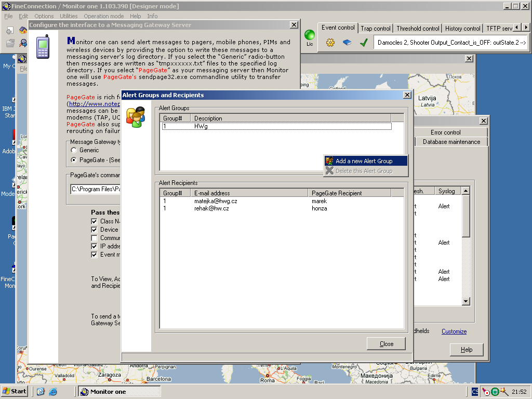This screenshot has height=399, width=532.
Task: Toggle the Class Name checkbox
Action: tap(95, 221)
